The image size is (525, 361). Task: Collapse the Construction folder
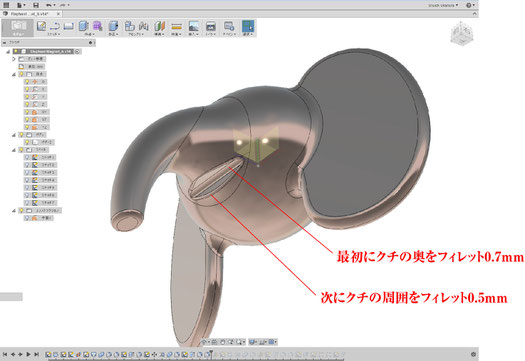pyautogui.click(x=14, y=210)
